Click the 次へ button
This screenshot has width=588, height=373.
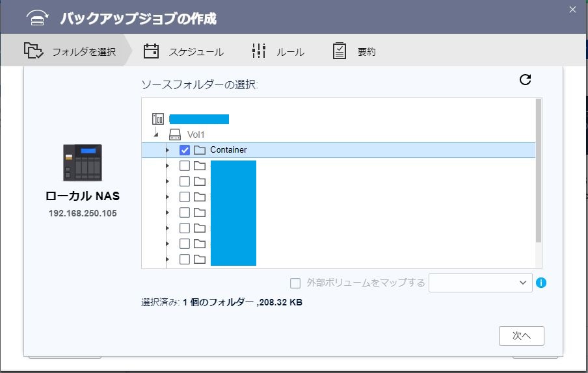pos(521,336)
